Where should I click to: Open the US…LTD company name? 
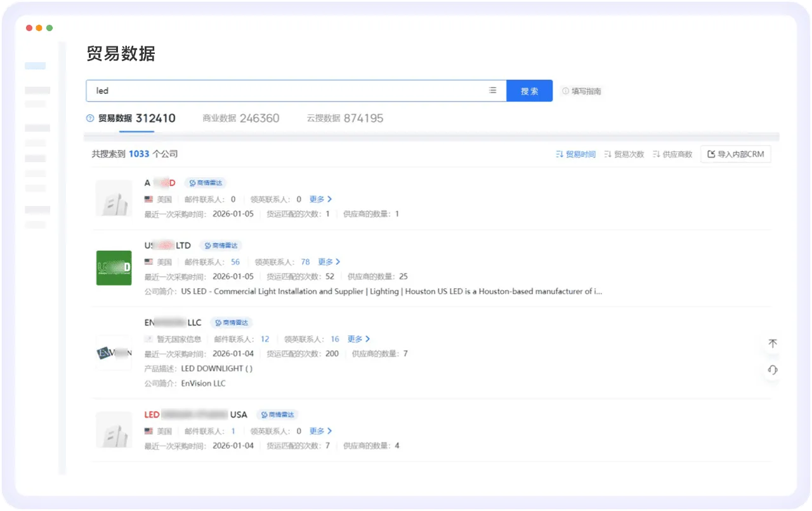[x=167, y=246]
